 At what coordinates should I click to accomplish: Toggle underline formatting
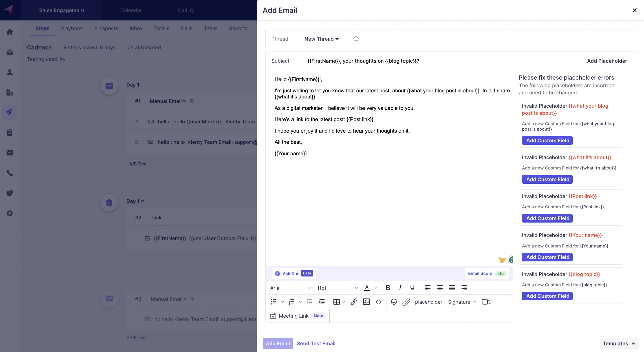(x=412, y=288)
